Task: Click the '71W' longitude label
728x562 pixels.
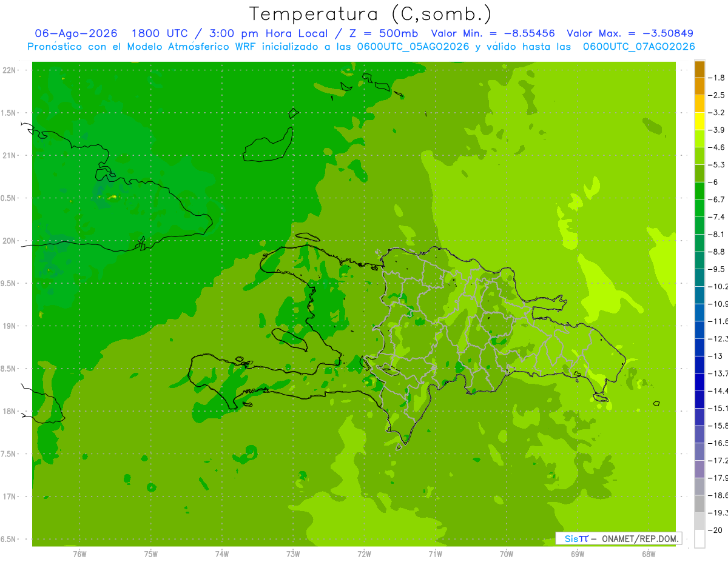Action: (x=435, y=554)
